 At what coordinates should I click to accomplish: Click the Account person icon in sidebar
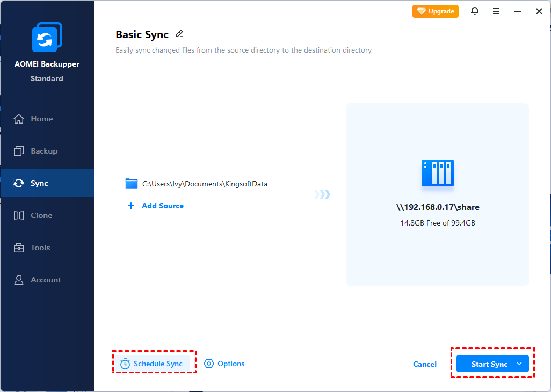click(x=19, y=280)
